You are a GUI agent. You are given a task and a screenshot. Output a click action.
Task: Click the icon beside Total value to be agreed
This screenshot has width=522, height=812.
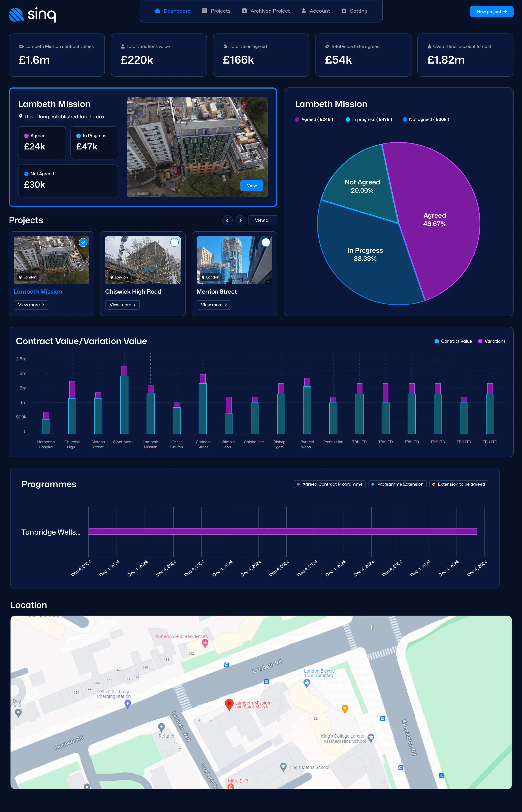(327, 46)
